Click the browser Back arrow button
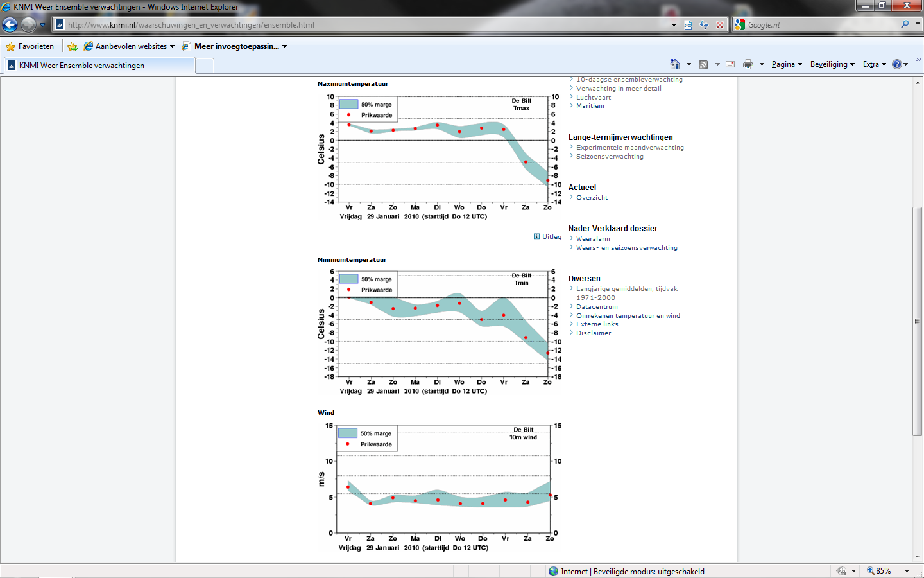924x578 pixels. (x=10, y=25)
